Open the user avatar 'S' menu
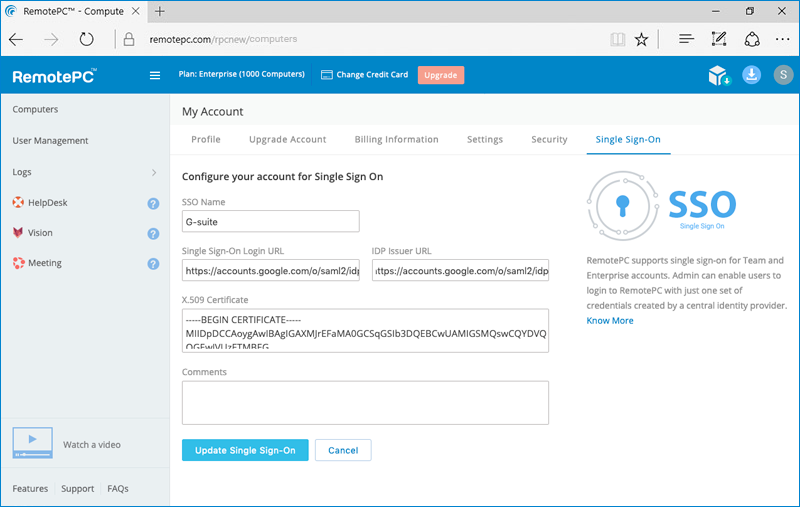 (x=782, y=75)
